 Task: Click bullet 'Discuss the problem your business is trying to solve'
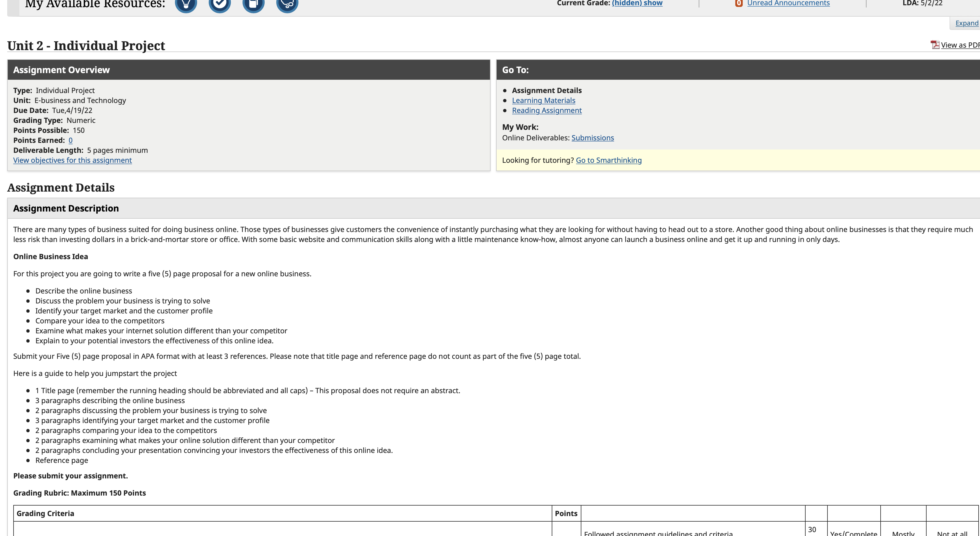[x=122, y=301]
